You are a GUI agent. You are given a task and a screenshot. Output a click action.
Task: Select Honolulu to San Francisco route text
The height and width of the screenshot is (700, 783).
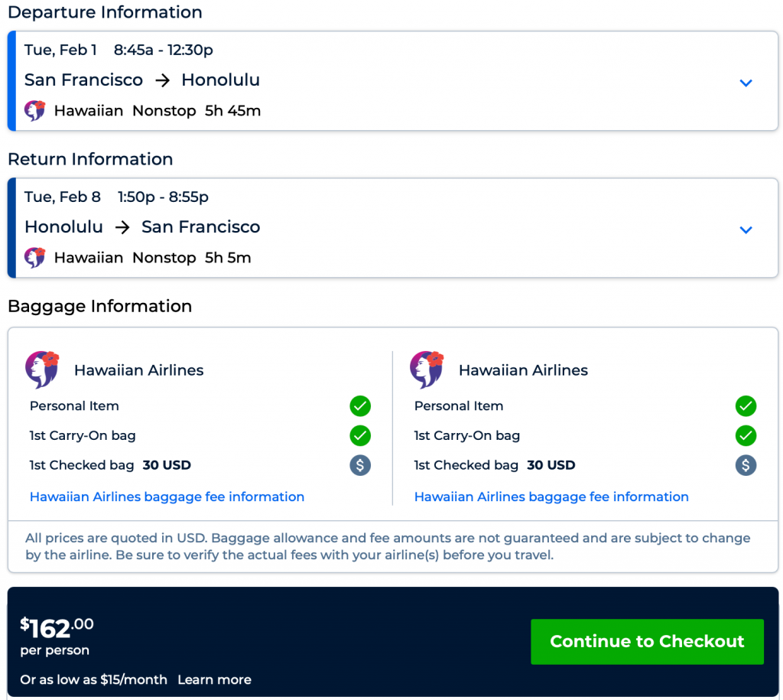point(142,226)
